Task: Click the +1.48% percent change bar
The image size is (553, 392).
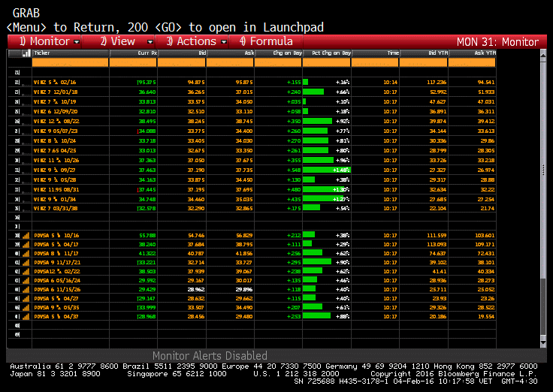Action: click(327, 170)
